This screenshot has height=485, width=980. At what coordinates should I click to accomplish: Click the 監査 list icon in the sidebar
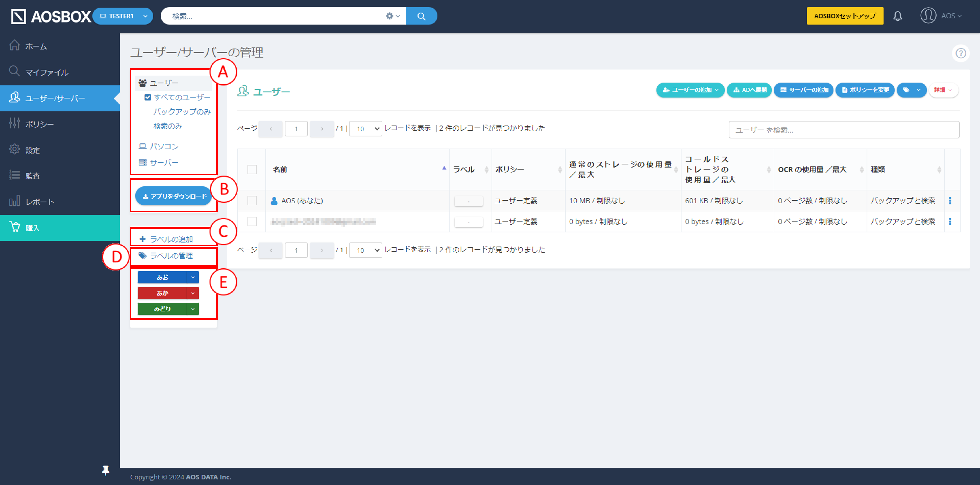[14, 175]
